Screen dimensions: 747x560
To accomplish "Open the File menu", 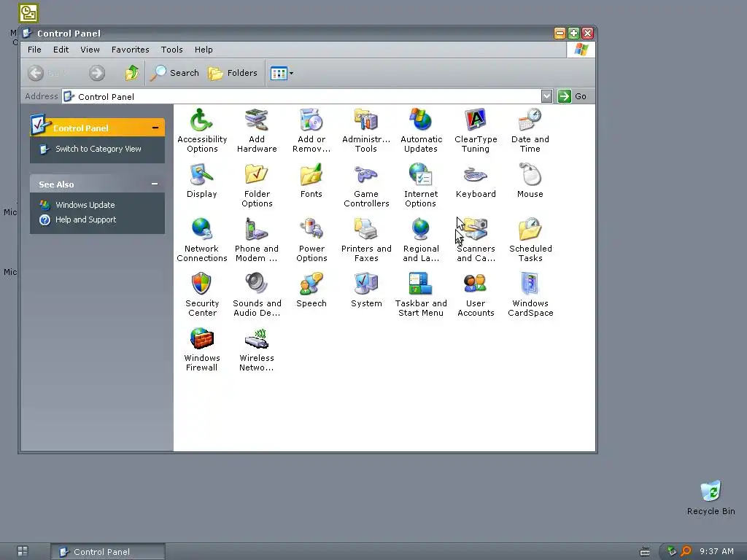I will pyautogui.click(x=34, y=50).
